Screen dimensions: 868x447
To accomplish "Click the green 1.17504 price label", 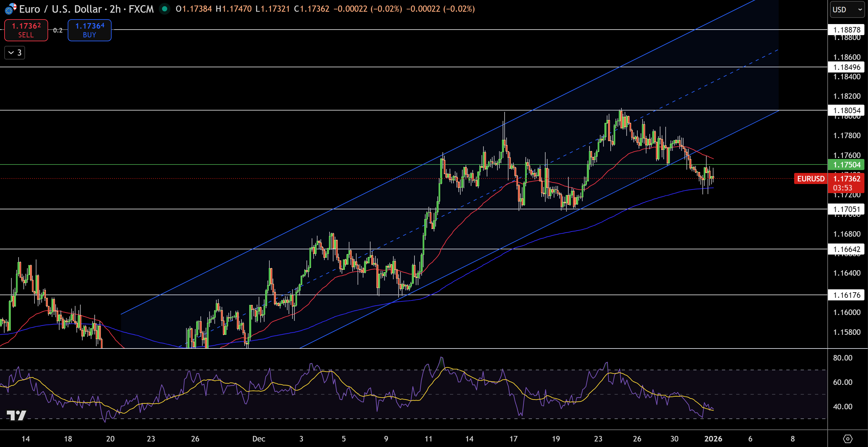I will (847, 164).
